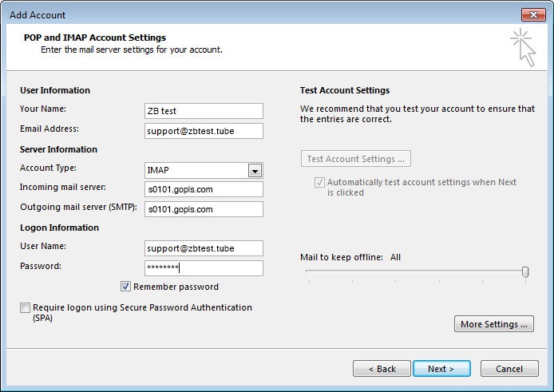The width and height of the screenshot is (554, 392).
Task: Enable Require logon using Secure Password Authentication
Action: point(26,308)
